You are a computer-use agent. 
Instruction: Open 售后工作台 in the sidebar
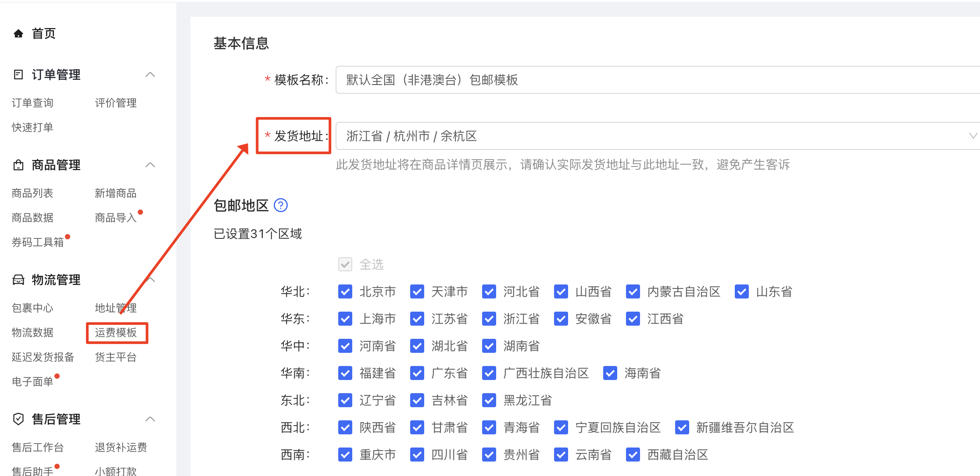pos(38,448)
